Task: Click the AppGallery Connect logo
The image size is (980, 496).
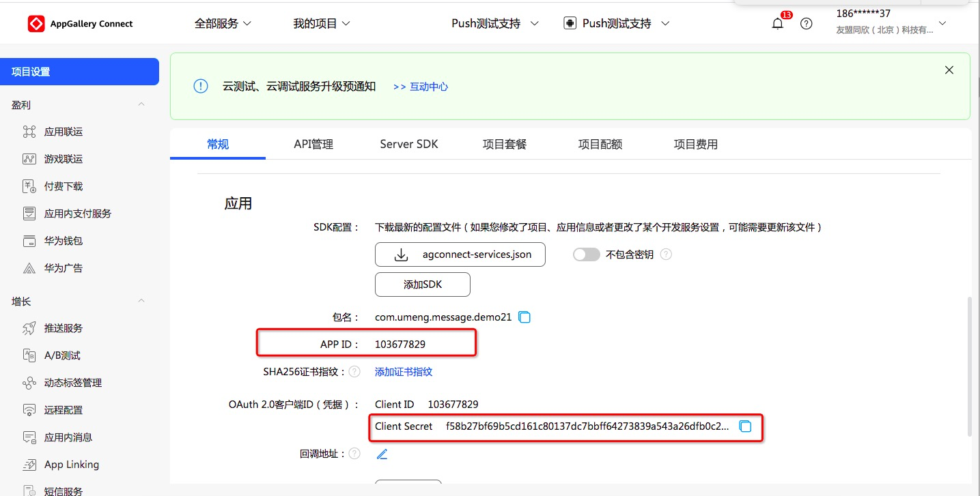Action: point(81,24)
